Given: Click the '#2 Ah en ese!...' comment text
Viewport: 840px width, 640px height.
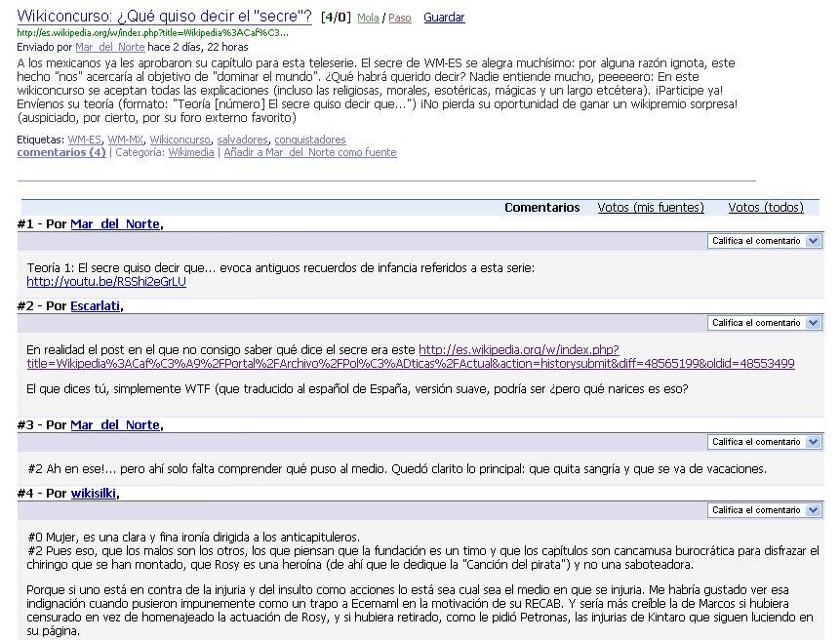Looking at the screenshot, I should [x=396, y=469].
